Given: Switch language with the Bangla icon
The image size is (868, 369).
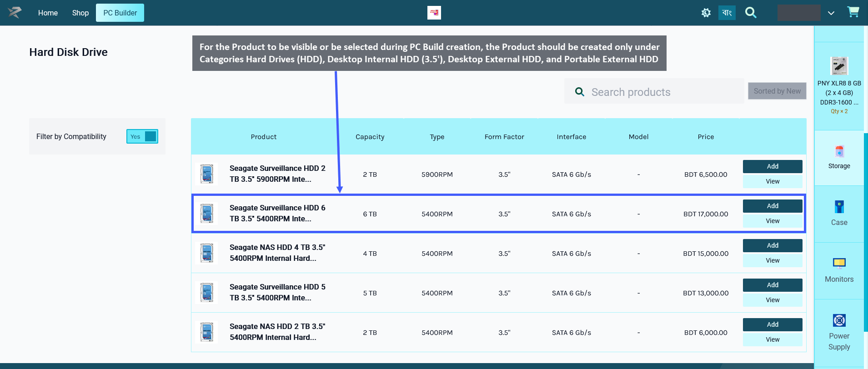Looking at the screenshot, I should tap(727, 13).
